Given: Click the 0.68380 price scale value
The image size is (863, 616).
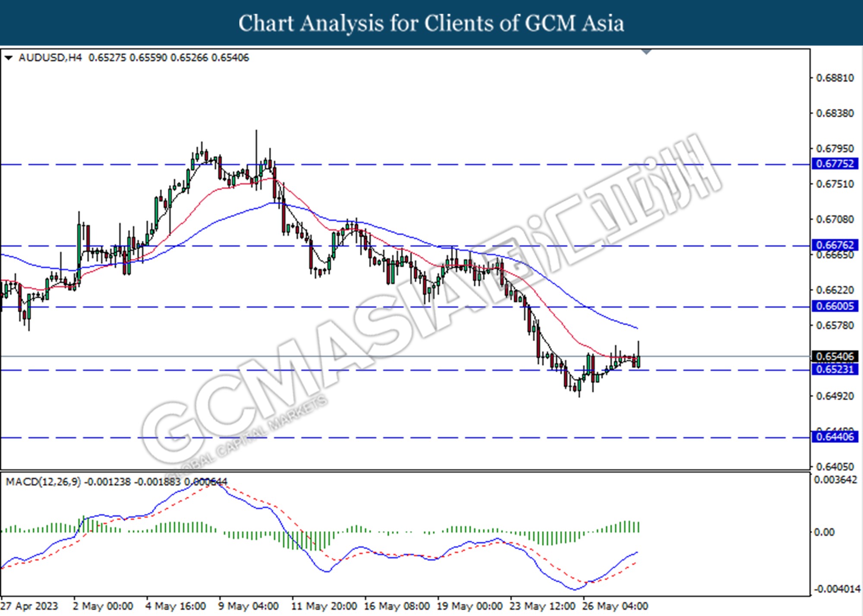Looking at the screenshot, I should pos(835,113).
